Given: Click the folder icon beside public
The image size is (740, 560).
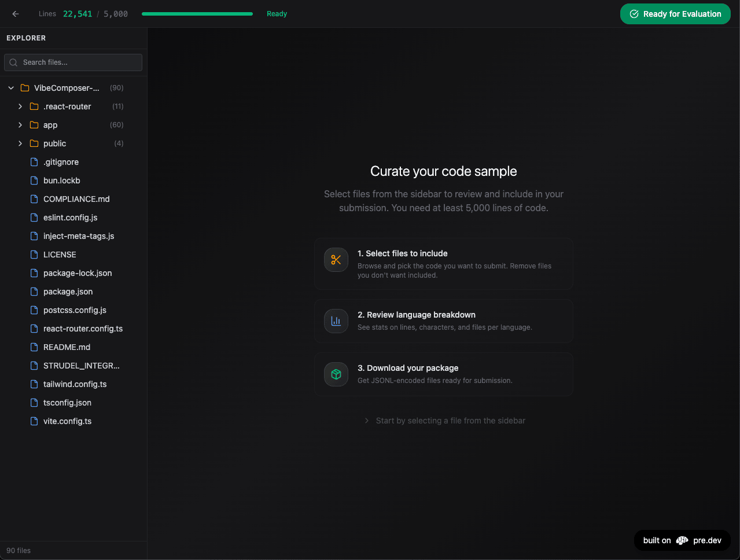Looking at the screenshot, I should [x=34, y=143].
